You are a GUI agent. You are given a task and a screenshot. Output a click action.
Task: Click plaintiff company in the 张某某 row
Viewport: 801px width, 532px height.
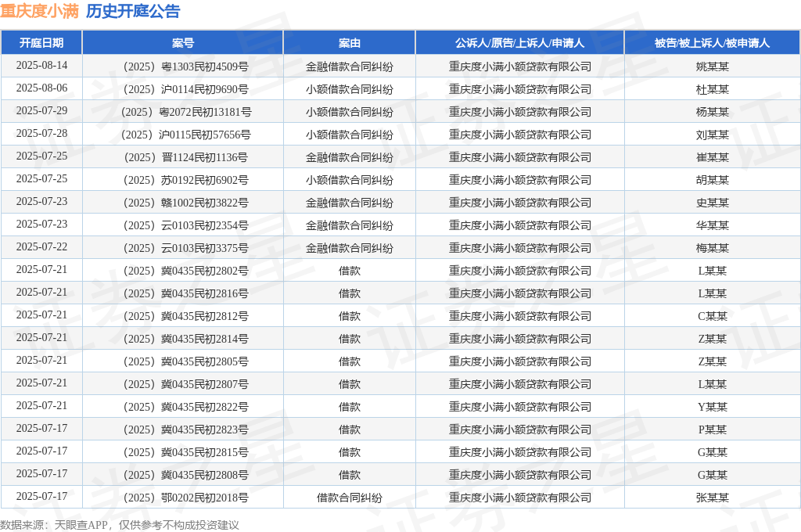519,498
